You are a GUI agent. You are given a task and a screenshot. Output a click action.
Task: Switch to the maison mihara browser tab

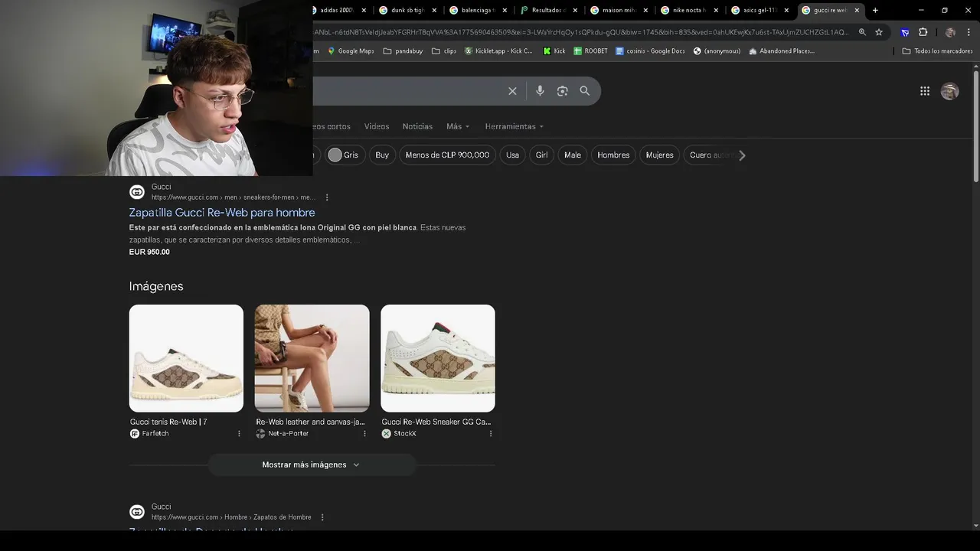click(x=619, y=10)
